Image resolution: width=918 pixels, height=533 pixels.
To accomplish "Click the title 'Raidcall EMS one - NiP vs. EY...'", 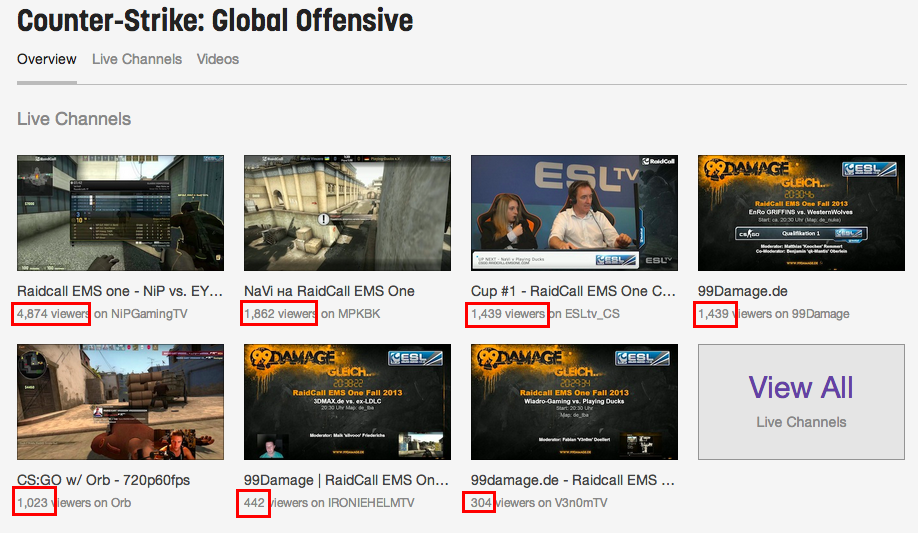I will 120,291.
